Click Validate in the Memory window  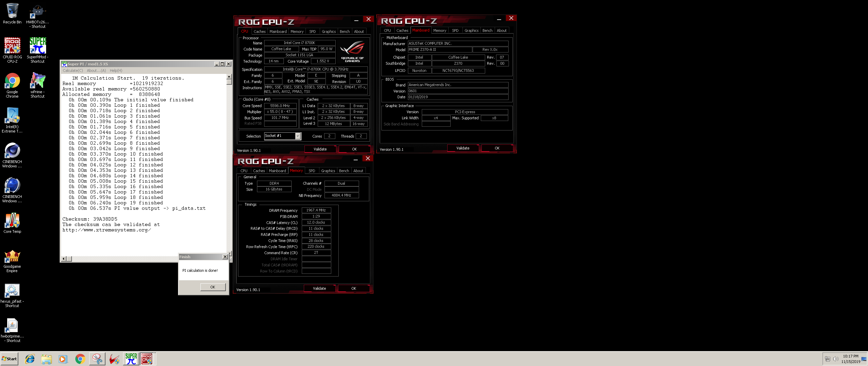click(x=319, y=288)
